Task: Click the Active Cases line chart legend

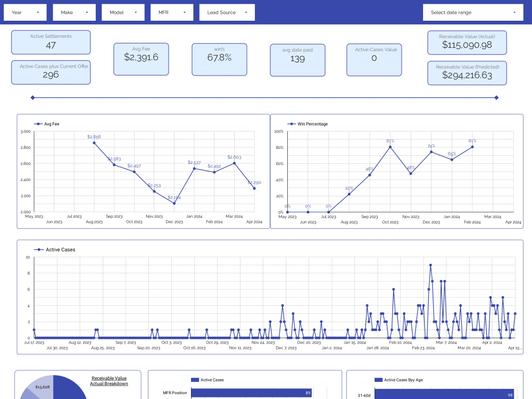Action: click(x=55, y=250)
